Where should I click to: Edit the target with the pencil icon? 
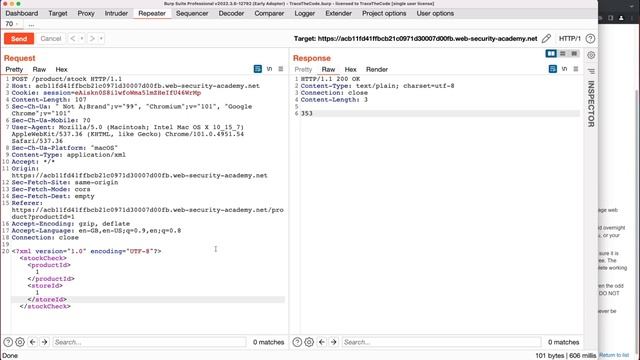click(x=546, y=39)
